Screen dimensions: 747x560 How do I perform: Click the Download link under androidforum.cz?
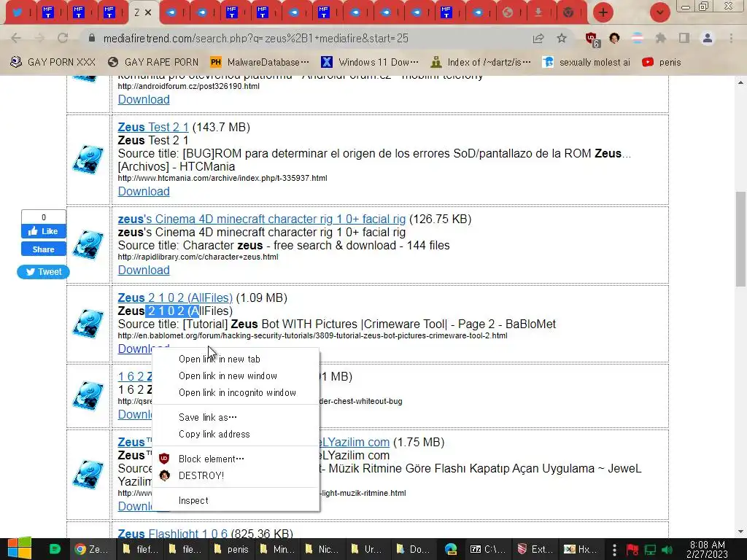(x=144, y=99)
